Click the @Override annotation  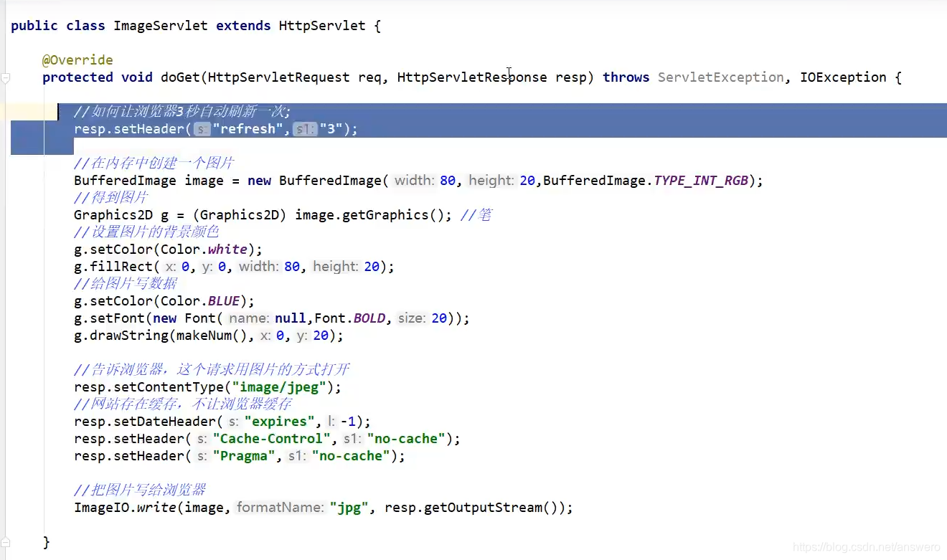click(x=77, y=60)
